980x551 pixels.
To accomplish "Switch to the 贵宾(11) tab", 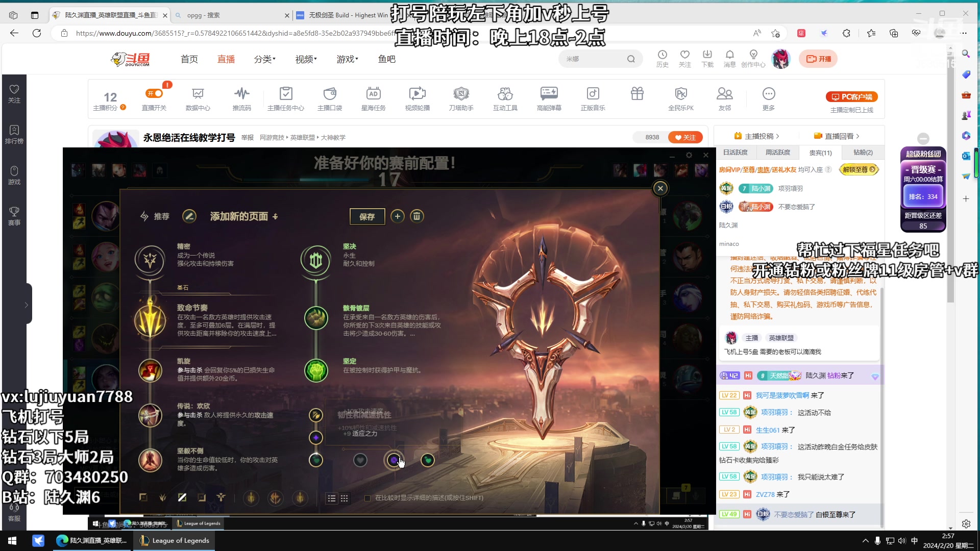I will (x=820, y=153).
